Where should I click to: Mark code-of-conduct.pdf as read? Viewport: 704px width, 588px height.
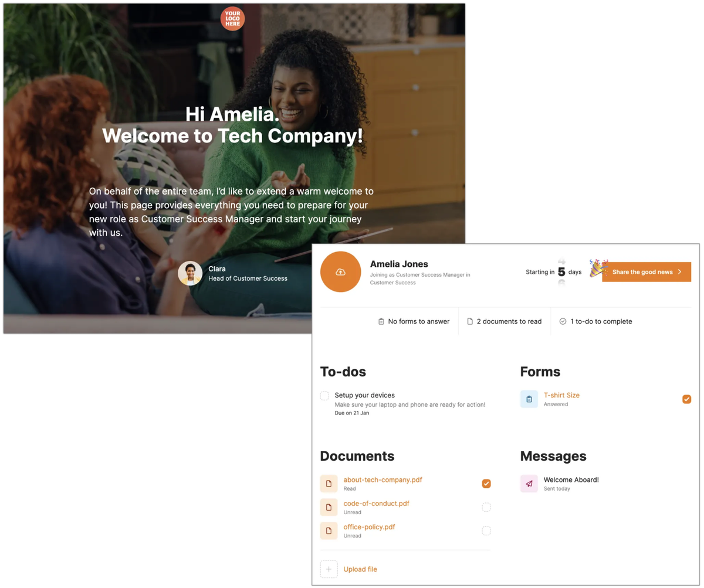click(x=486, y=507)
